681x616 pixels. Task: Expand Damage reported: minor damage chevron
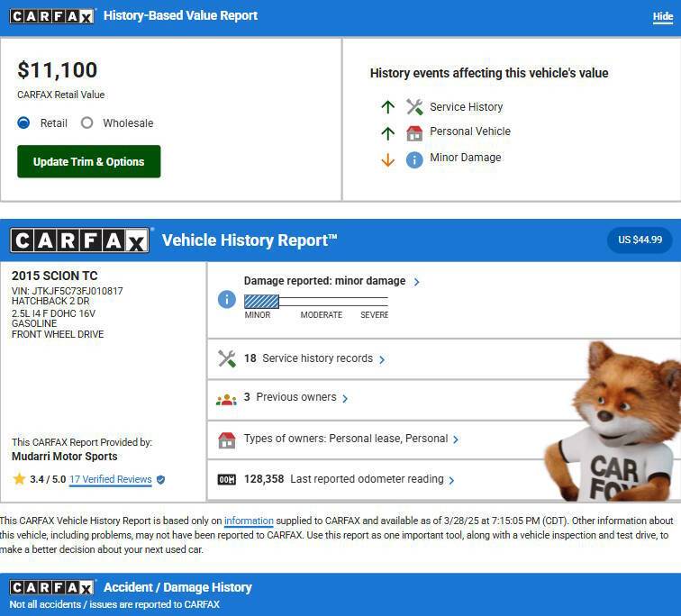point(416,282)
